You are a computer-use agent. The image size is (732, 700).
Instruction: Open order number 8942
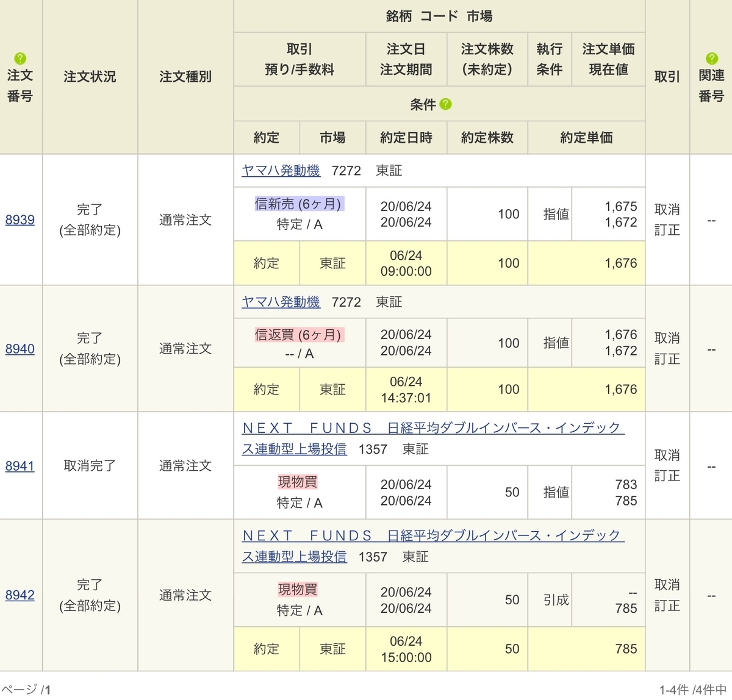[x=20, y=595]
